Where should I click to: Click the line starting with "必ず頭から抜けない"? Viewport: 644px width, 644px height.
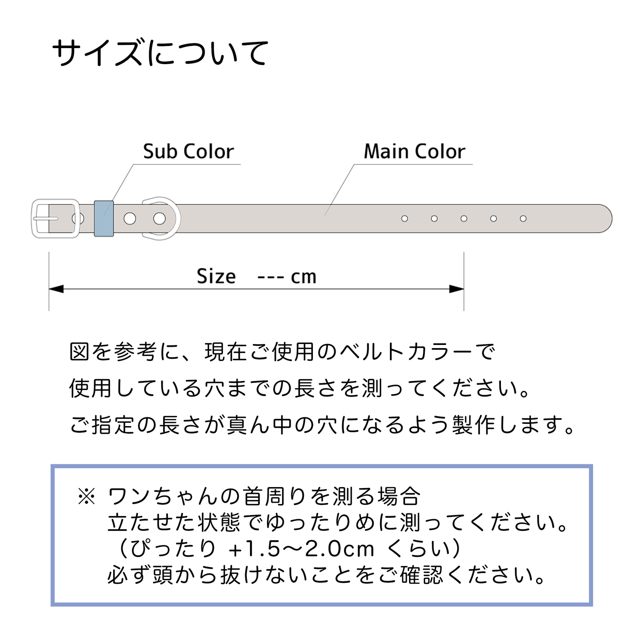(x=326, y=575)
